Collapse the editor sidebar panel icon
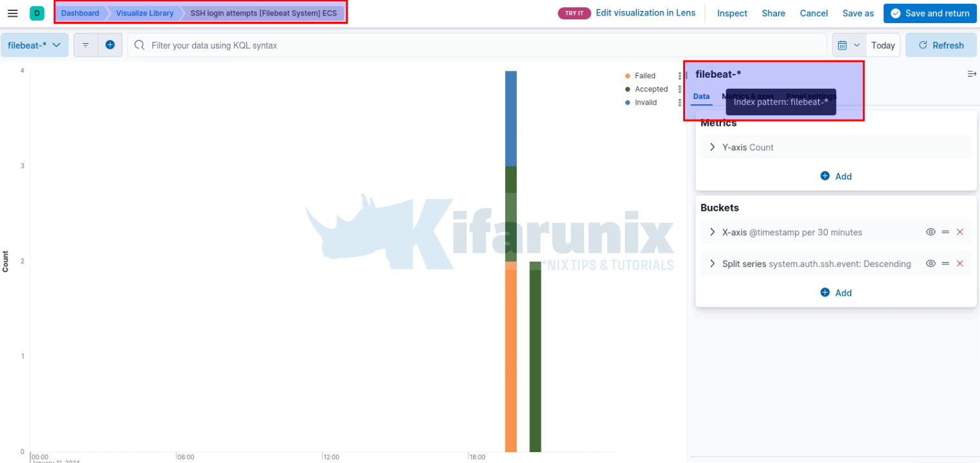 (972, 74)
